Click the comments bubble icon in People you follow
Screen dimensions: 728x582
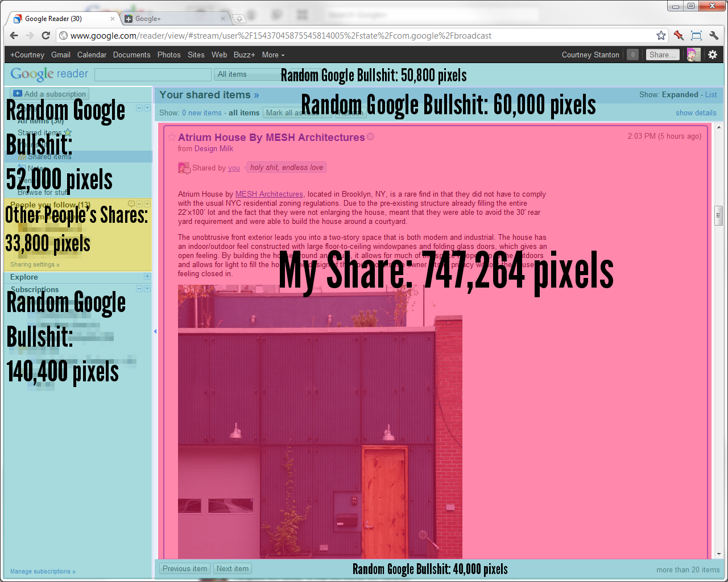pyautogui.click(x=131, y=203)
